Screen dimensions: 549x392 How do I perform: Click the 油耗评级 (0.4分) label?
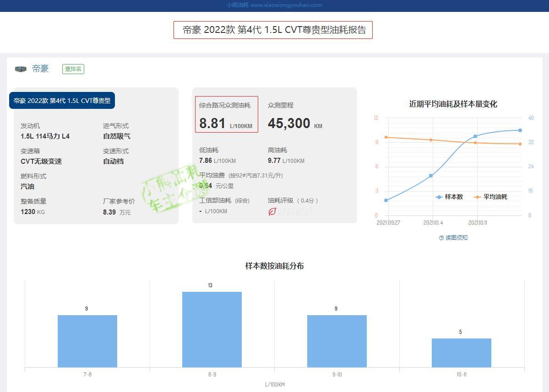[x=293, y=200]
